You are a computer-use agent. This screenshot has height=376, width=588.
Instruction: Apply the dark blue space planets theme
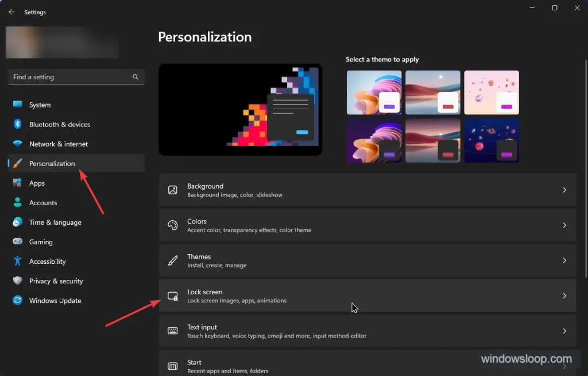pos(491,141)
